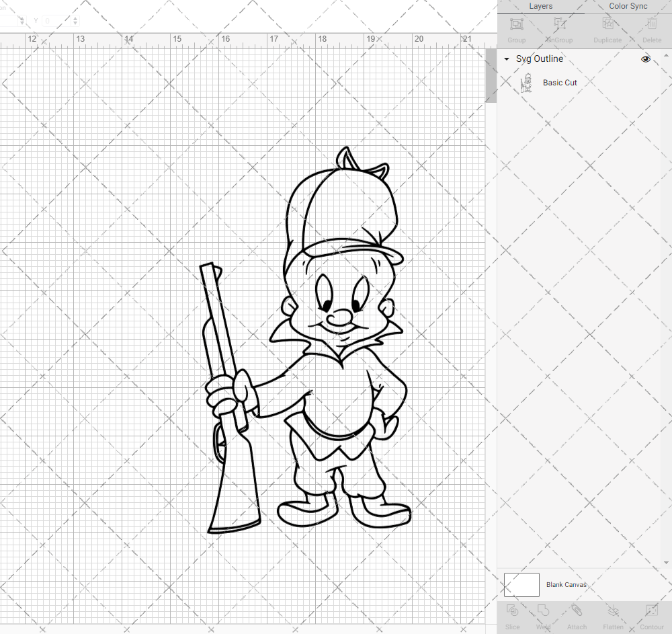This screenshot has width=672, height=634.
Task: Click the Slice tool icon
Action: 512,610
